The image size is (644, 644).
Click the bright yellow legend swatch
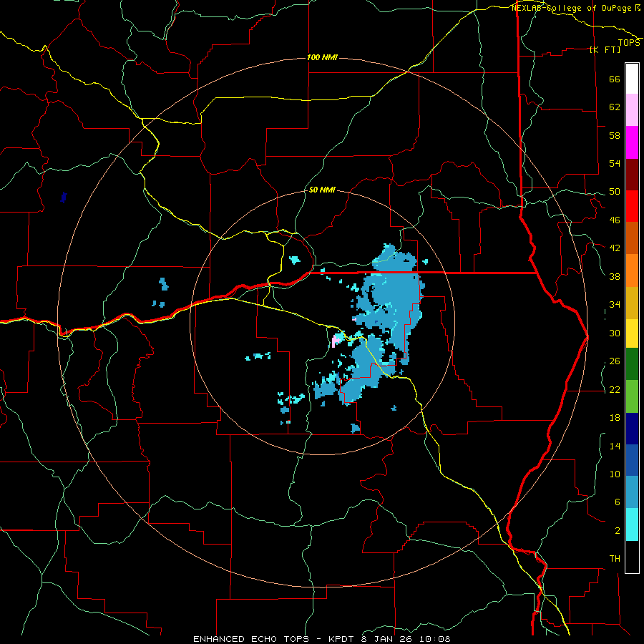(x=632, y=333)
